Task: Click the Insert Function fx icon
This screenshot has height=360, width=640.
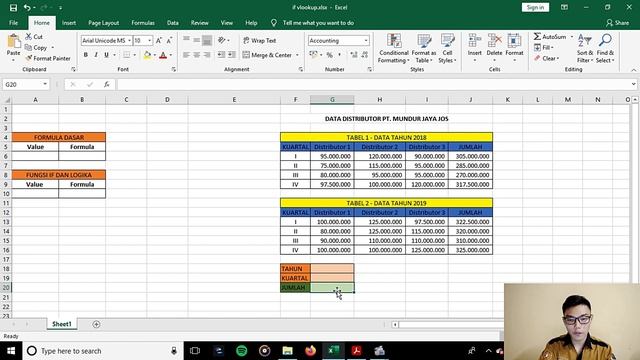Action: click(107, 84)
